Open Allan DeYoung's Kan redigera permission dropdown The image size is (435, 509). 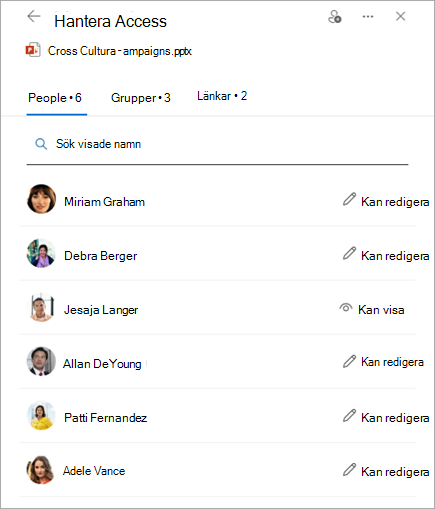[383, 362]
